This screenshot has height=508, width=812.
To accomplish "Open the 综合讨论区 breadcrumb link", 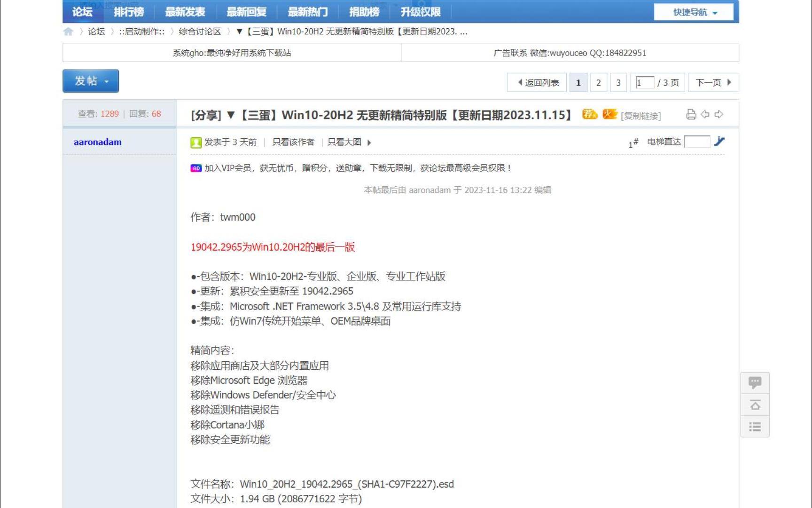I will (200, 32).
